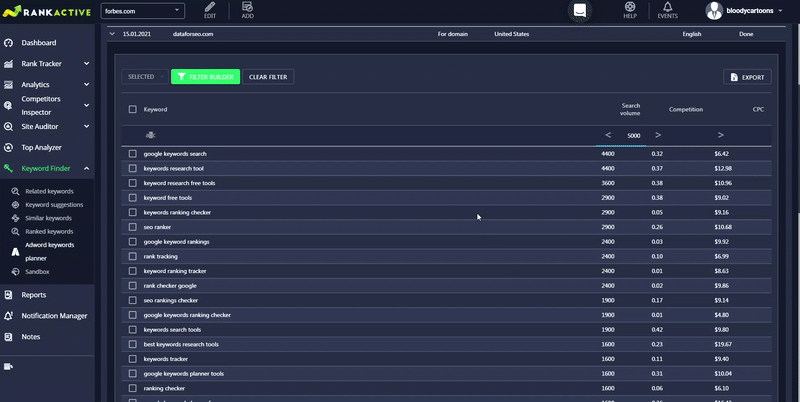Open the chat message icon
The height and width of the screenshot is (402, 800).
[x=580, y=10]
